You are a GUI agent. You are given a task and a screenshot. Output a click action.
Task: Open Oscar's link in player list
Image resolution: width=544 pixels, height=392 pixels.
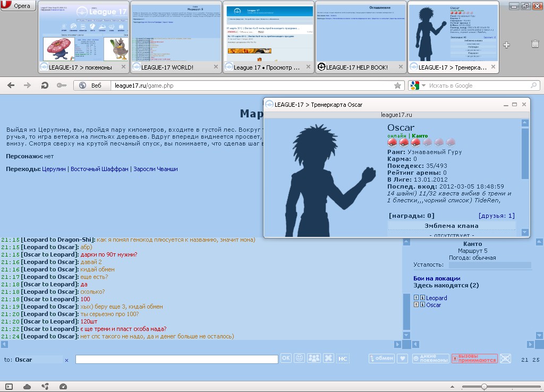(x=433, y=305)
